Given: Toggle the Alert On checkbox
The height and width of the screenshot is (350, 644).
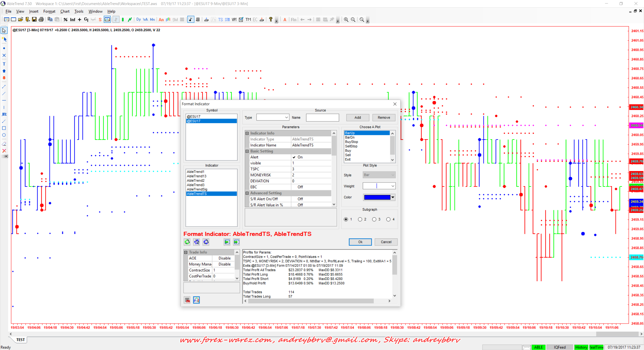Looking at the screenshot, I should click(294, 157).
